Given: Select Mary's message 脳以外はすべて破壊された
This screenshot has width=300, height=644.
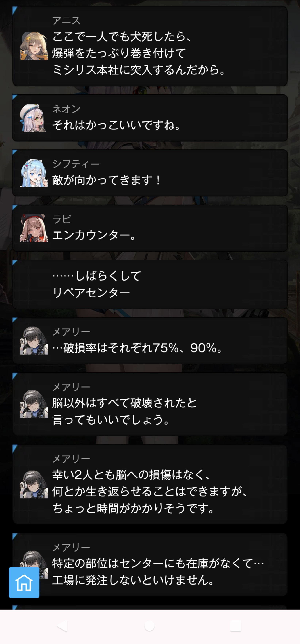Looking at the screenshot, I should [150, 404].
